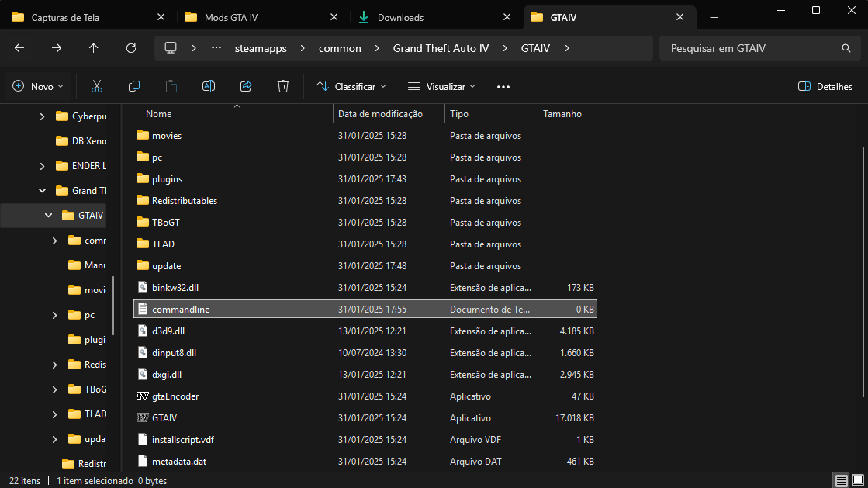Screen dimensions: 868x488
Task: Click the Novo button
Action: pos(38,87)
